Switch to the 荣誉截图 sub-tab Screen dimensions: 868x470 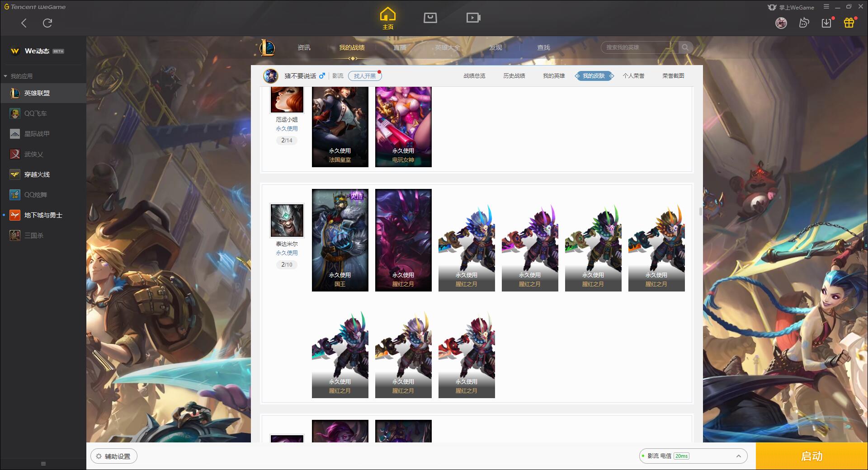[x=673, y=76]
